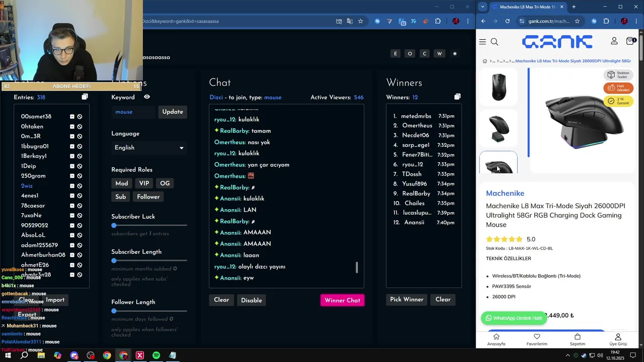Remove 1bbugra01 with its minus icon
Image resolution: width=644 pixels, height=362 pixels.
pyautogui.click(x=72, y=146)
